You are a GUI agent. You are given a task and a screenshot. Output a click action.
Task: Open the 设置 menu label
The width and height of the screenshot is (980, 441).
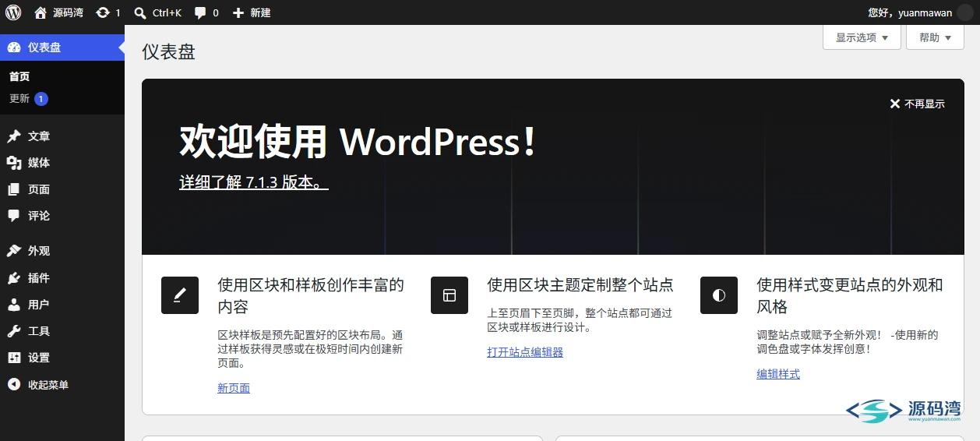[x=39, y=358]
